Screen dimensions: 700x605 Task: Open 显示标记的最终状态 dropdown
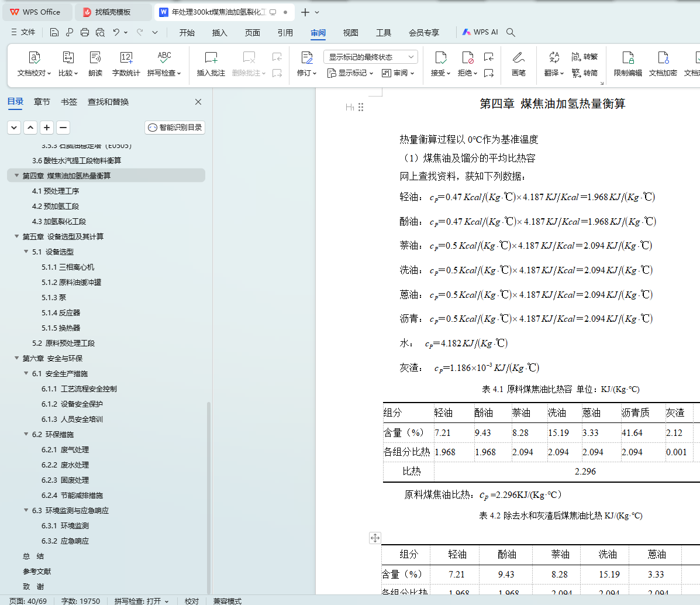point(371,57)
